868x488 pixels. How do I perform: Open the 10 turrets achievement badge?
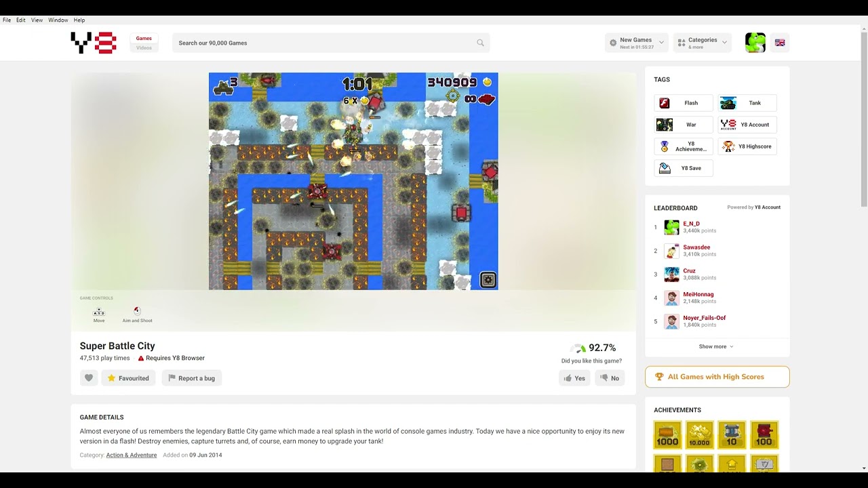732,435
